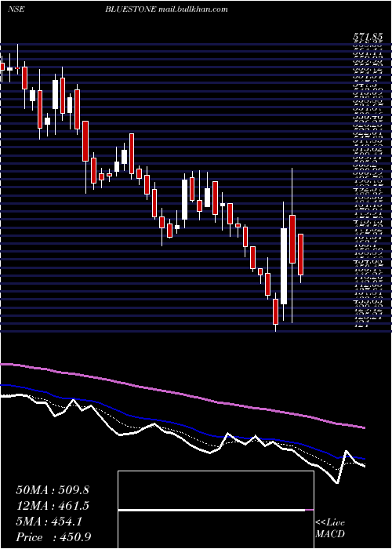Click the <<Live MACD label
Viewport: 392px width, 549px height.
click(x=330, y=529)
